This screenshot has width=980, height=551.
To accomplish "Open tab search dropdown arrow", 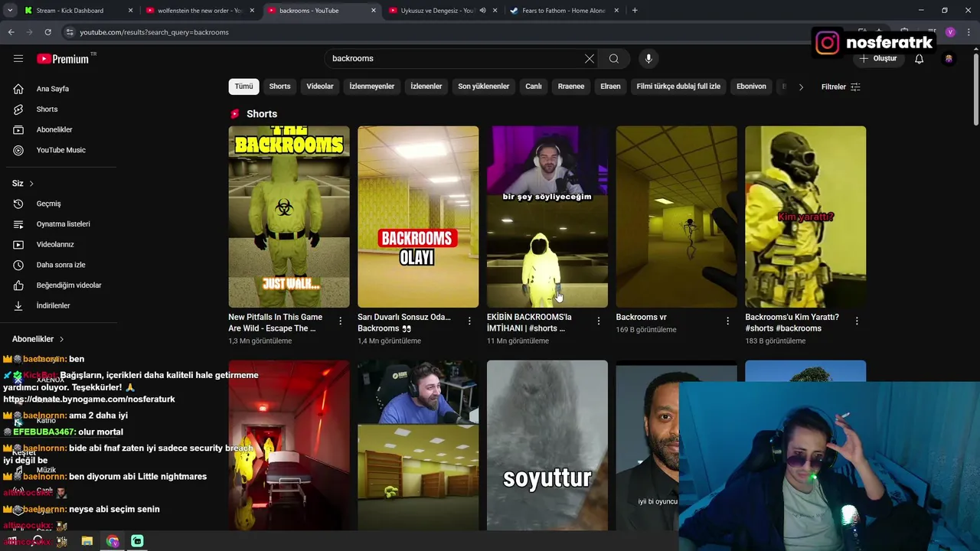I will [x=9, y=11].
